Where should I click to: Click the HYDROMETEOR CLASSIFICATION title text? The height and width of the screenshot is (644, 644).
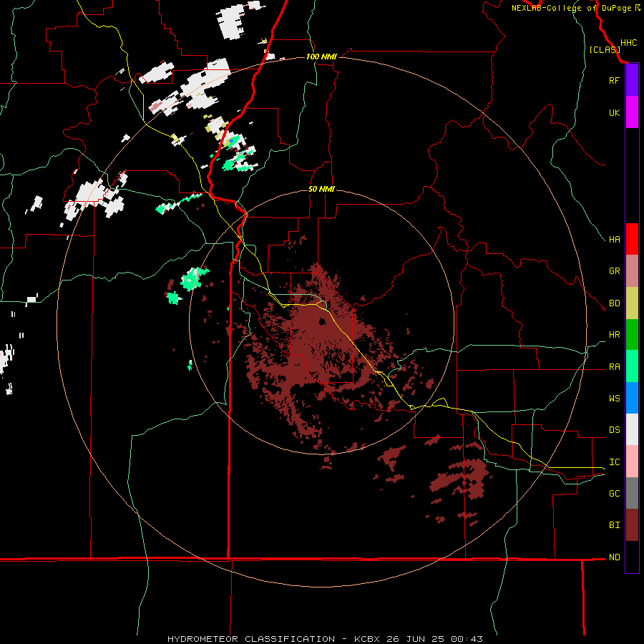(x=251, y=639)
